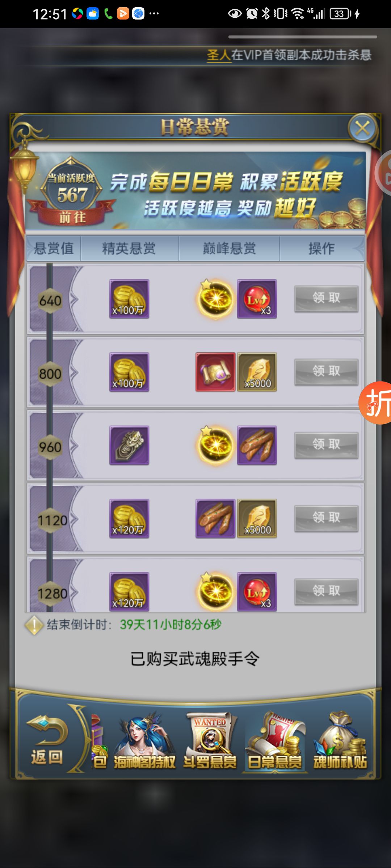391x868 pixels.
Task: Tap the x120万 gold coins in 1120 row
Action: tap(129, 518)
